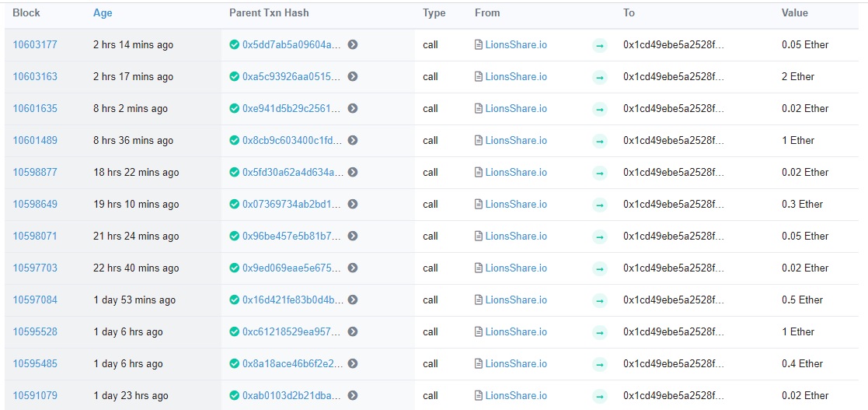Open transaction hash 0xab0103d2b21dba...

coord(293,395)
